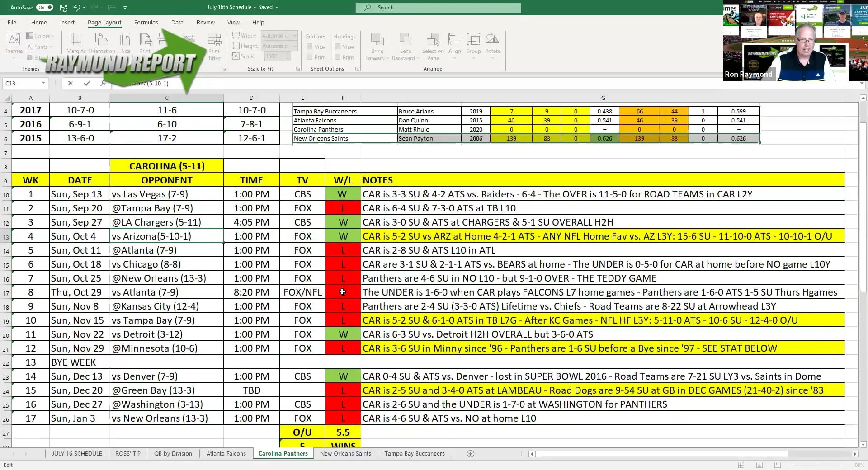The width and height of the screenshot is (868, 470).
Task: Toggle the Gridlines View checkbox
Action: coord(310,47)
